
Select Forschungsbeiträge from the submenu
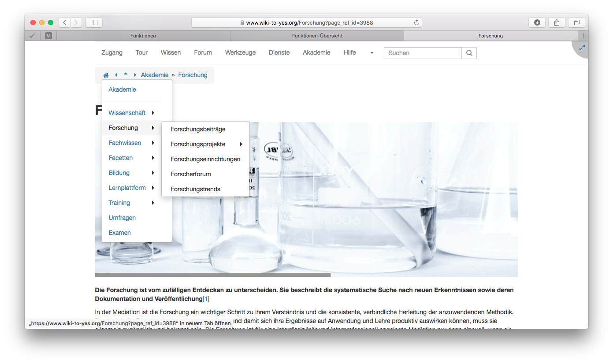[198, 129]
